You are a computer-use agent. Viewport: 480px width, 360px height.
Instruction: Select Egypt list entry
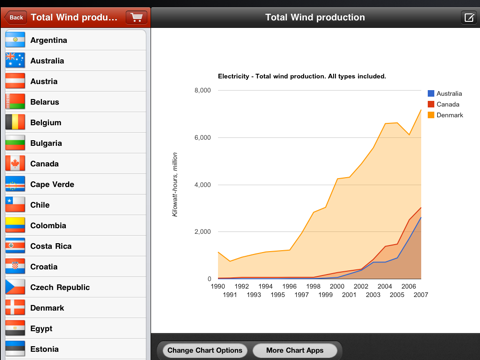click(x=75, y=328)
